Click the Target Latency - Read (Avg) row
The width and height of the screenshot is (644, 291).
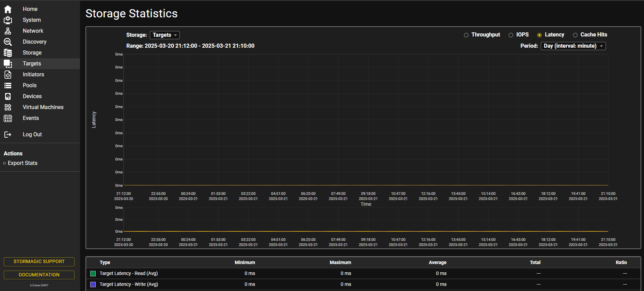pyautogui.click(x=363, y=274)
